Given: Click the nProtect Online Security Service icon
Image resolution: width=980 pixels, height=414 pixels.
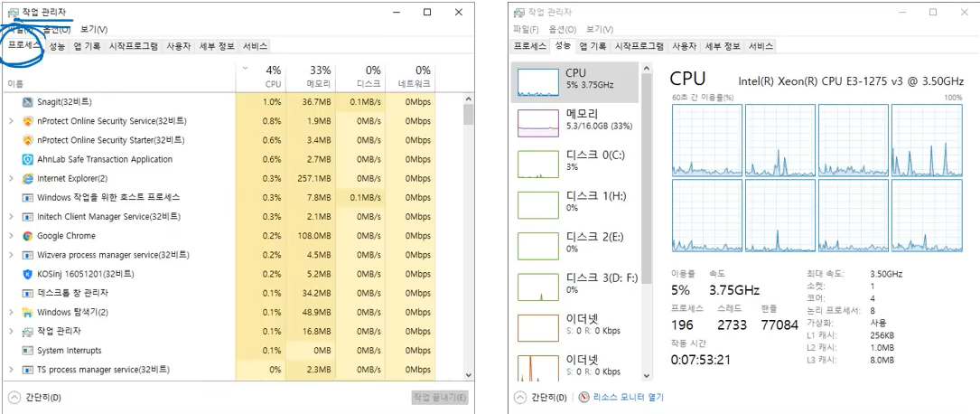Looking at the screenshot, I should coord(27,121).
